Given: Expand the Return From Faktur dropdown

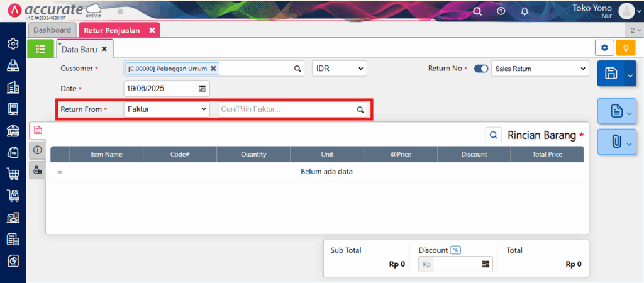Looking at the screenshot, I should pos(167,109).
